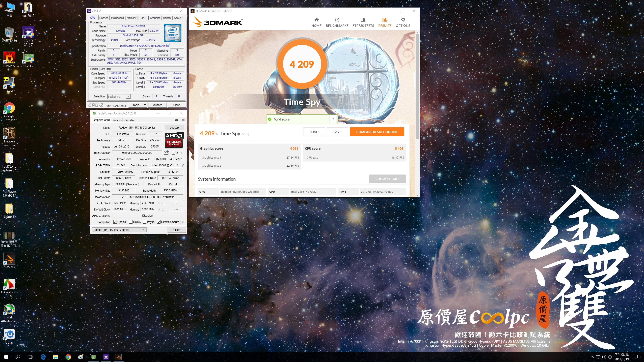The height and width of the screenshot is (362, 644).
Task: Show hidden system tray icons chevron
Action: pos(592,357)
